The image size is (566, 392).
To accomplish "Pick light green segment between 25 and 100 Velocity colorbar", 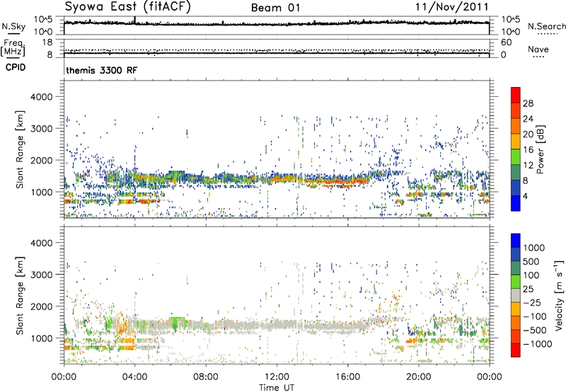I will [516, 282].
